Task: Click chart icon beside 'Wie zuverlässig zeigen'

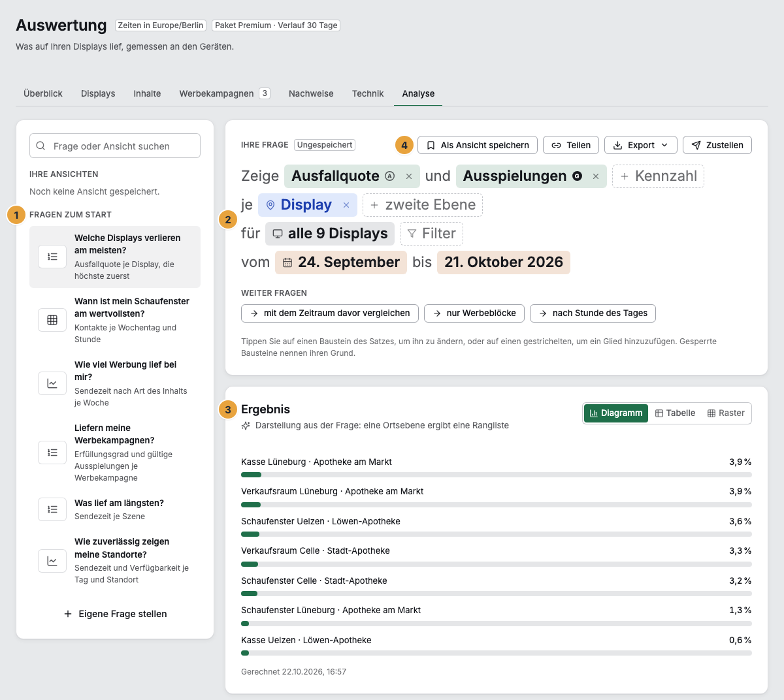Action: [52, 560]
